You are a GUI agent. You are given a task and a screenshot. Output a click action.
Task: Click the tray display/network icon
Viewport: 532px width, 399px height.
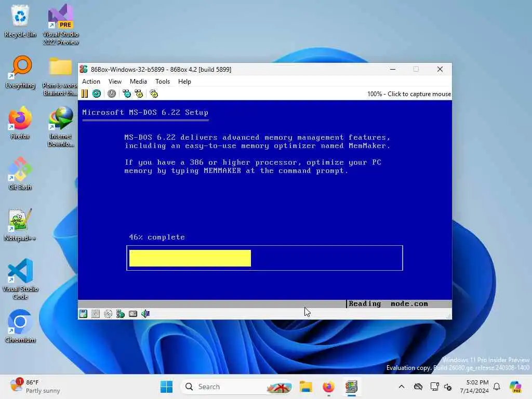[434, 387]
